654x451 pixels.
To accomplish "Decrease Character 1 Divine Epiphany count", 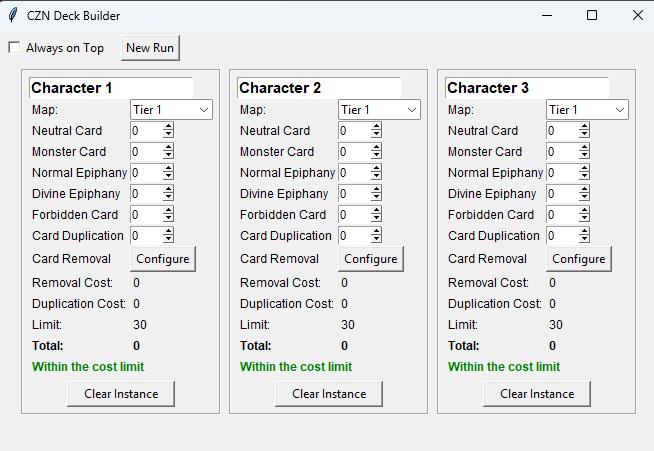I will [x=168, y=198].
